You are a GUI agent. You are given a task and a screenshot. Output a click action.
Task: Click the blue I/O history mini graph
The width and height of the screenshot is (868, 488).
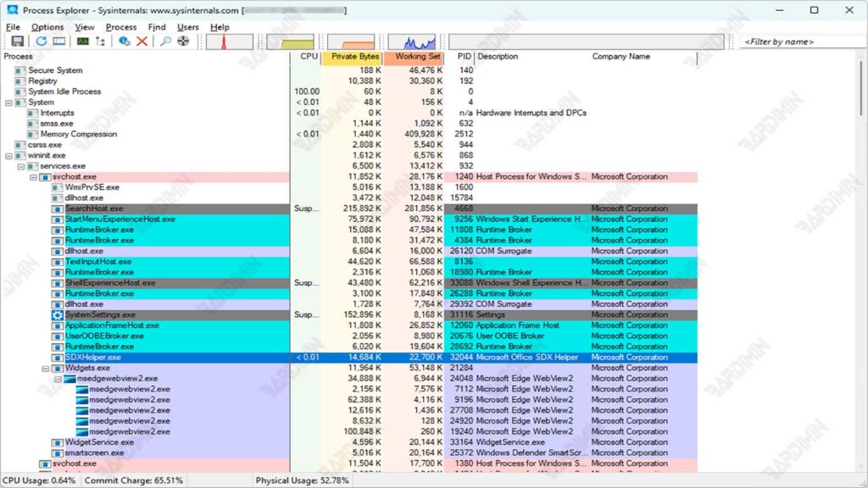coord(412,42)
